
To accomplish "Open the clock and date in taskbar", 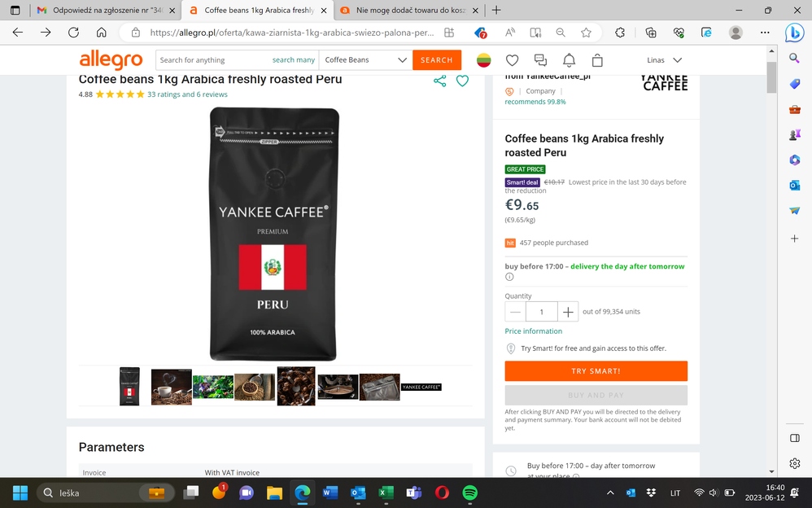I will 765,493.
